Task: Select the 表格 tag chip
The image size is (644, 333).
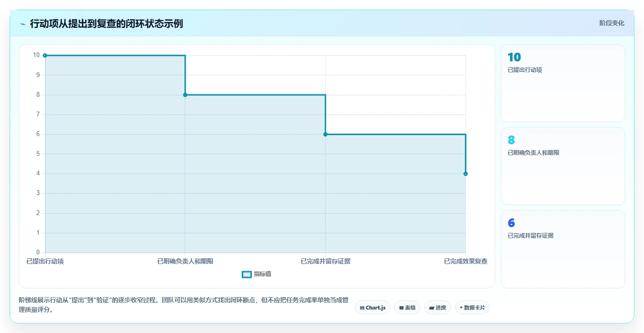Action: pos(407,308)
